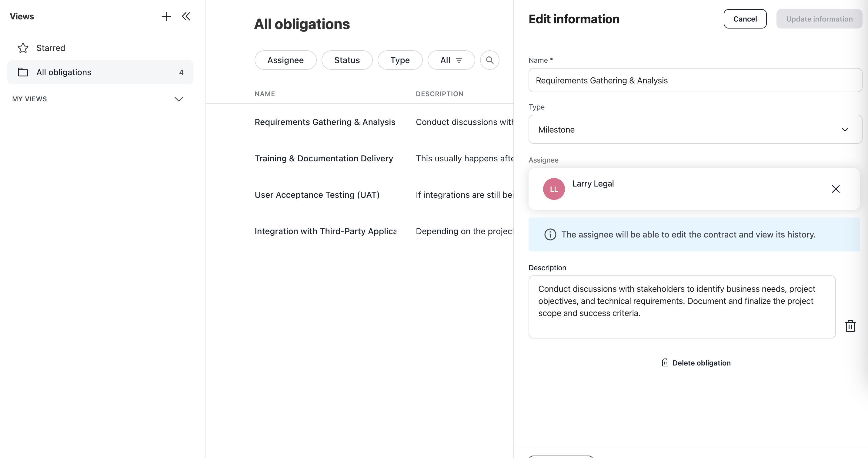Click description 'Conduct discussions with' cell
The image size is (868, 458).
click(x=465, y=122)
